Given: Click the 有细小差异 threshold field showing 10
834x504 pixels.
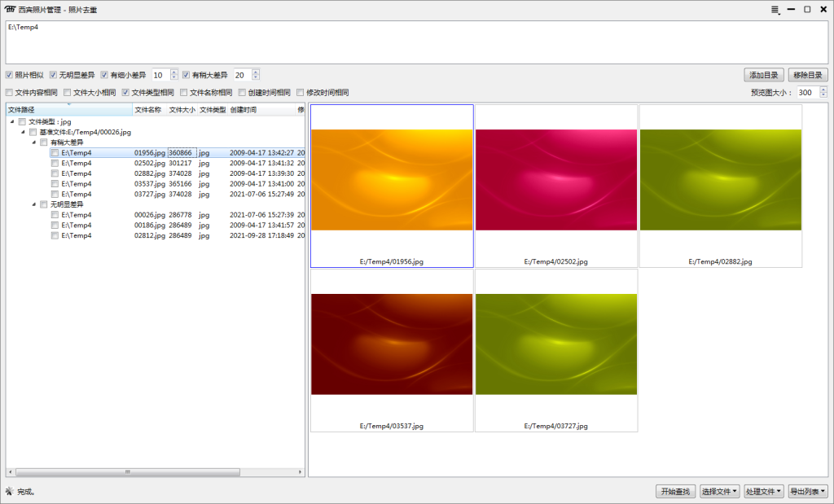Looking at the screenshot, I should click(161, 75).
